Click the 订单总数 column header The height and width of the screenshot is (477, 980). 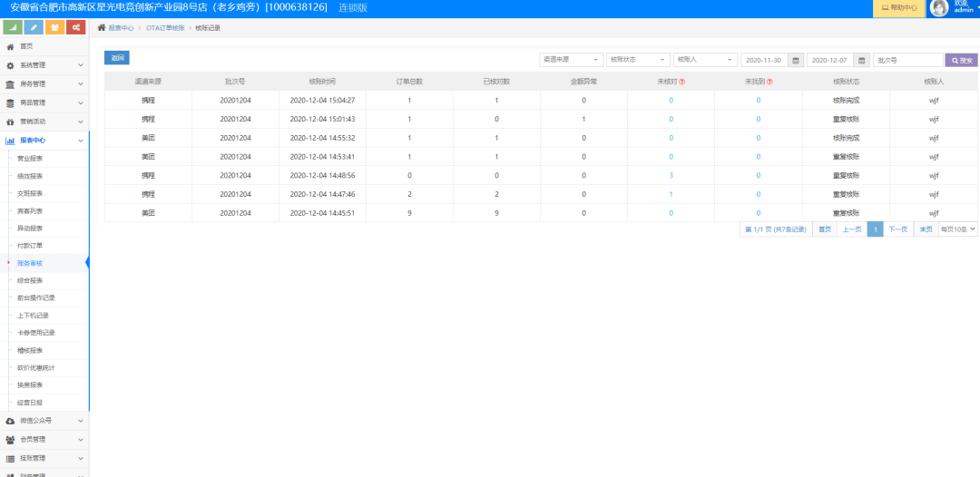pos(409,82)
